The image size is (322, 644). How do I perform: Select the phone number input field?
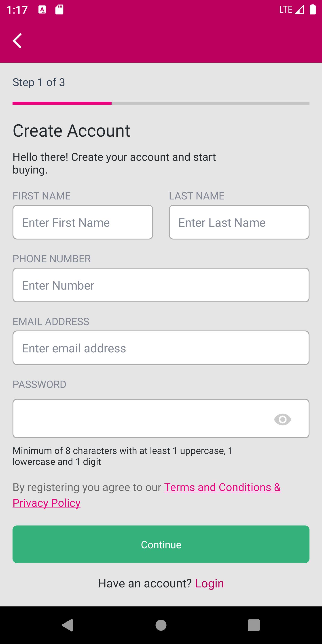click(x=161, y=285)
